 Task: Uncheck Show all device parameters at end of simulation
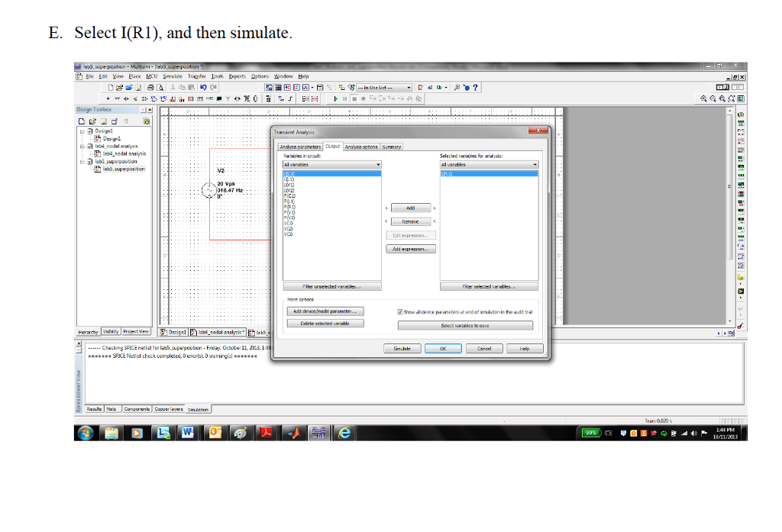tap(402, 311)
